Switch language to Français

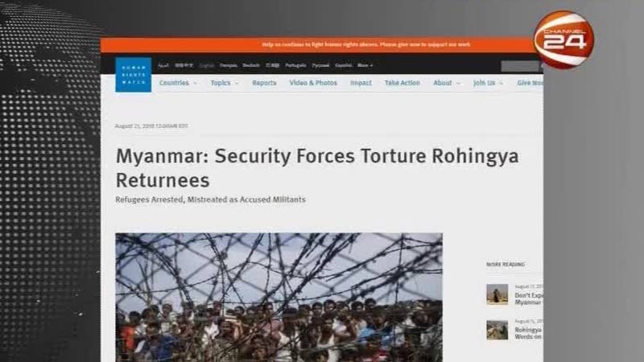[x=229, y=65]
